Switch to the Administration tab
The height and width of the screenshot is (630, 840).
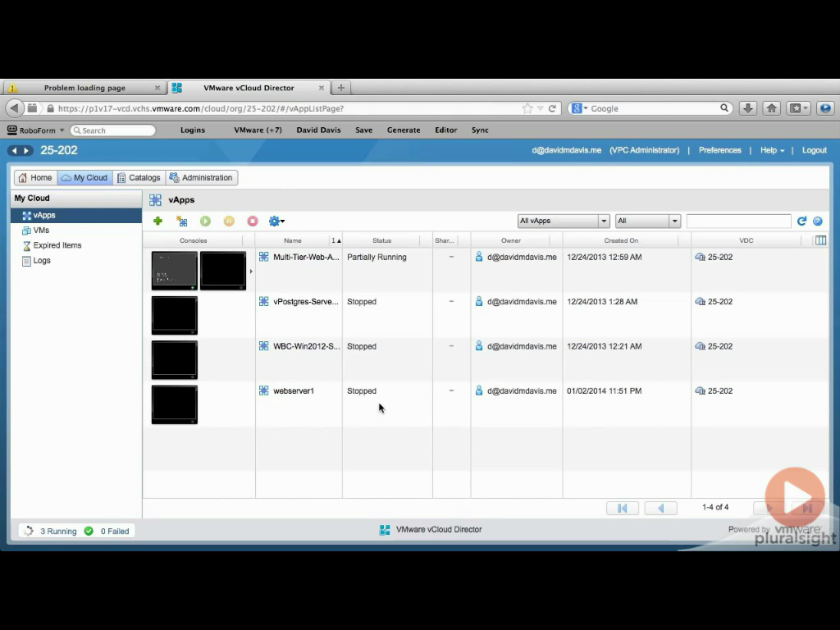202,177
